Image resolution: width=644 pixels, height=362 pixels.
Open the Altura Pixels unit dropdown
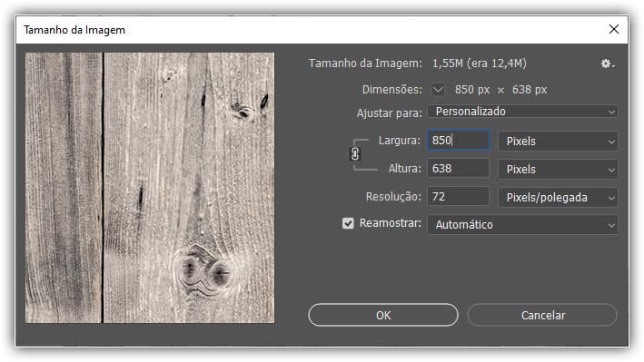click(x=558, y=169)
